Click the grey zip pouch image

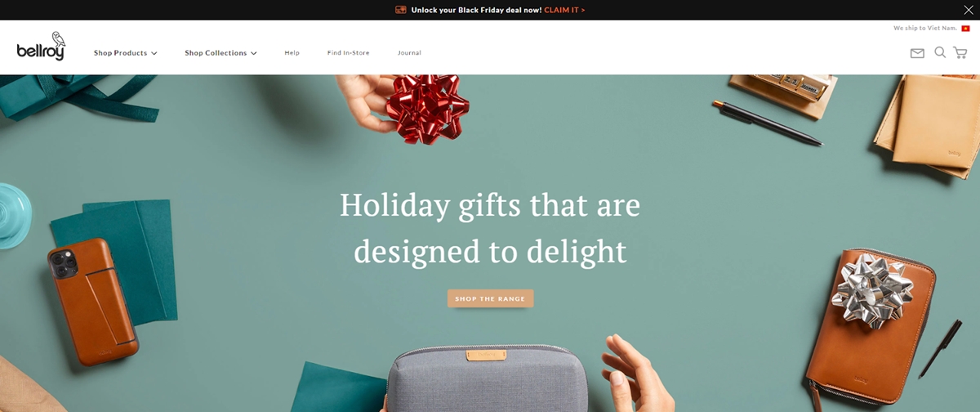488,378
